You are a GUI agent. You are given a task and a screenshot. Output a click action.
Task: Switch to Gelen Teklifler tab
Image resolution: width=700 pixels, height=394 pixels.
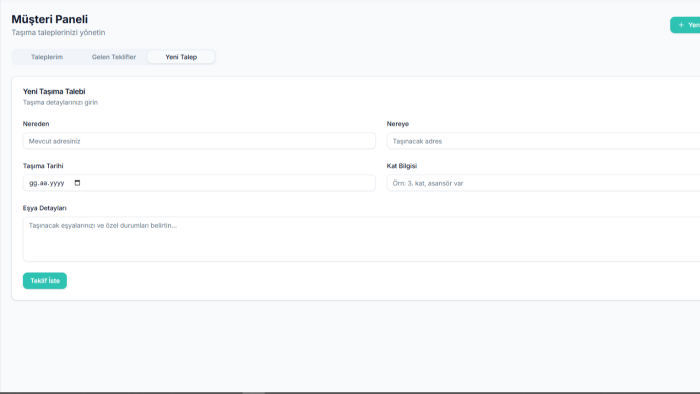114,57
